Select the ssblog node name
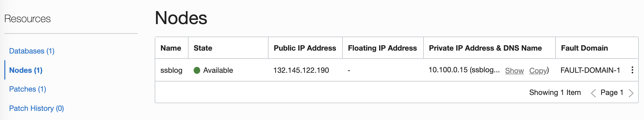The image size is (644, 120). click(171, 70)
